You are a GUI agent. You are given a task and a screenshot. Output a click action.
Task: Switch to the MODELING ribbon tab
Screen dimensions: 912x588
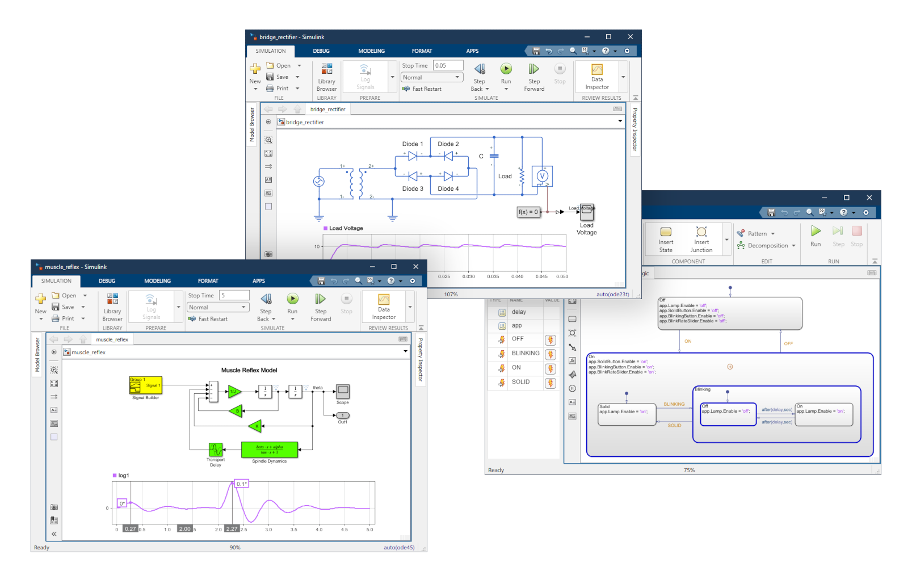pos(371,51)
